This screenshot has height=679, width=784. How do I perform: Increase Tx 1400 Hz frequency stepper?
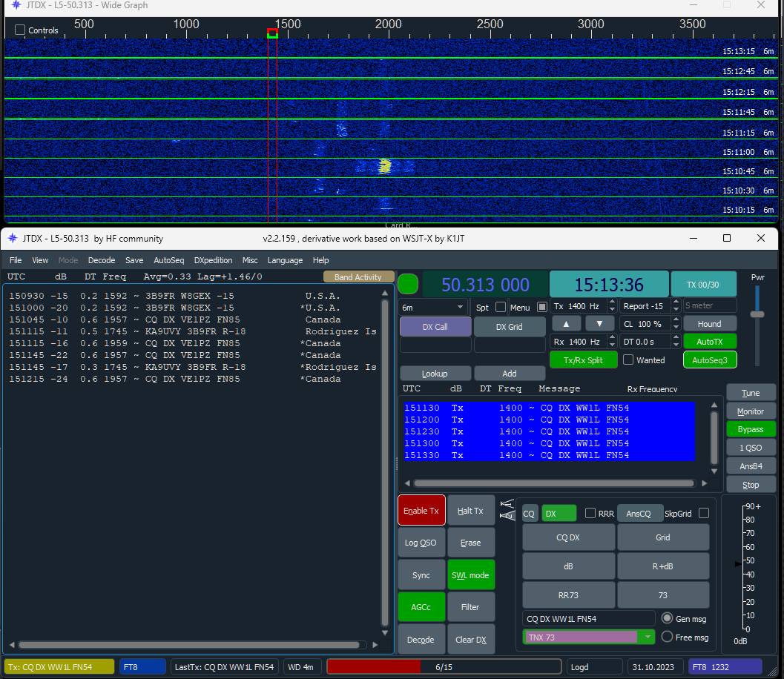point(612,302)
